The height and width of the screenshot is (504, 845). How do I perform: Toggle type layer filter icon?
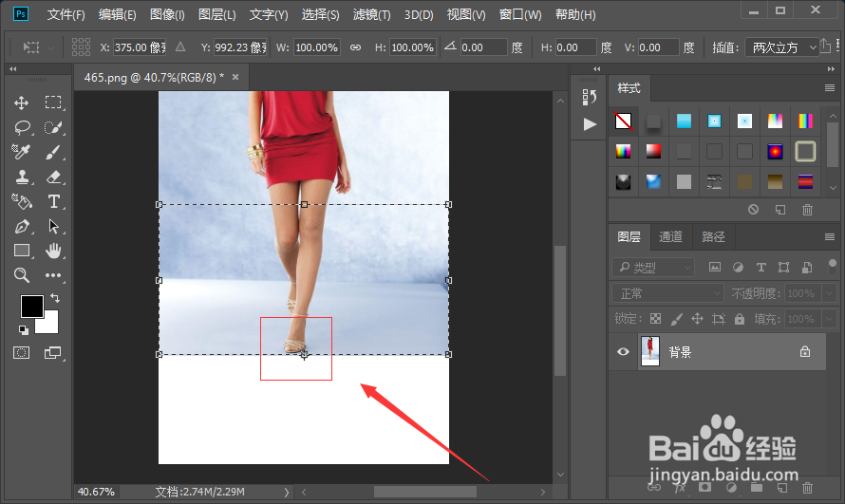pos(760,267)
